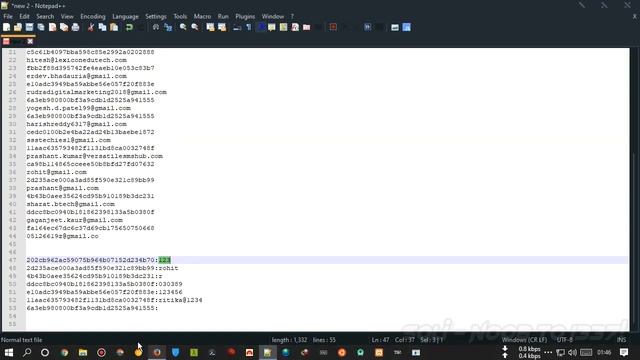The image size is (640, 360).
Task: Toggle the Function List panel icon
Action: coord(295,27)
